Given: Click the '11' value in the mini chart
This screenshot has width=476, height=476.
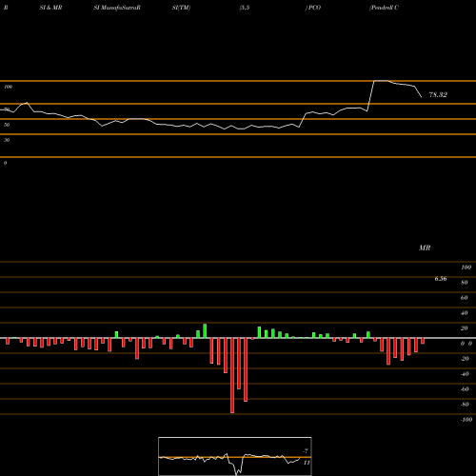Looking at the screenshot, I should [307, 463].
